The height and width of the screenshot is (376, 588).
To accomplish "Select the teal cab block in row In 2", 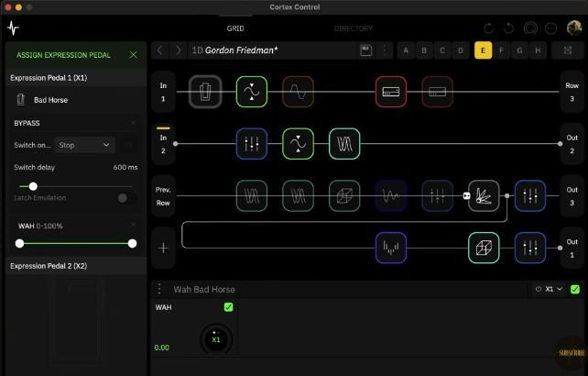I will click(344, 144).
